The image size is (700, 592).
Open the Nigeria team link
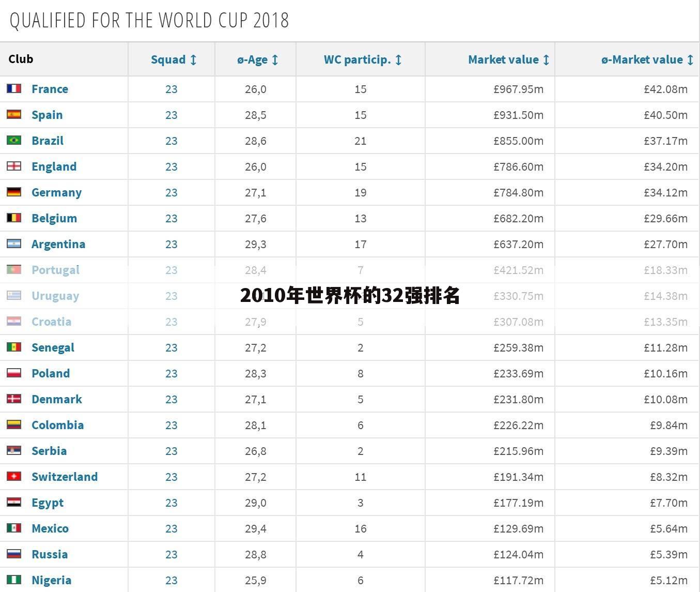tap(52, 580)
